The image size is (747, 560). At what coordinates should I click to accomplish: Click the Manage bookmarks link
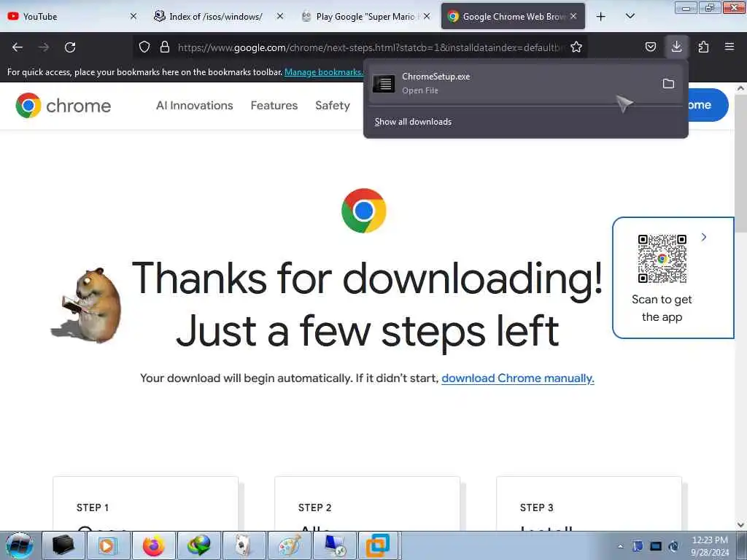[x=323, y=72]
